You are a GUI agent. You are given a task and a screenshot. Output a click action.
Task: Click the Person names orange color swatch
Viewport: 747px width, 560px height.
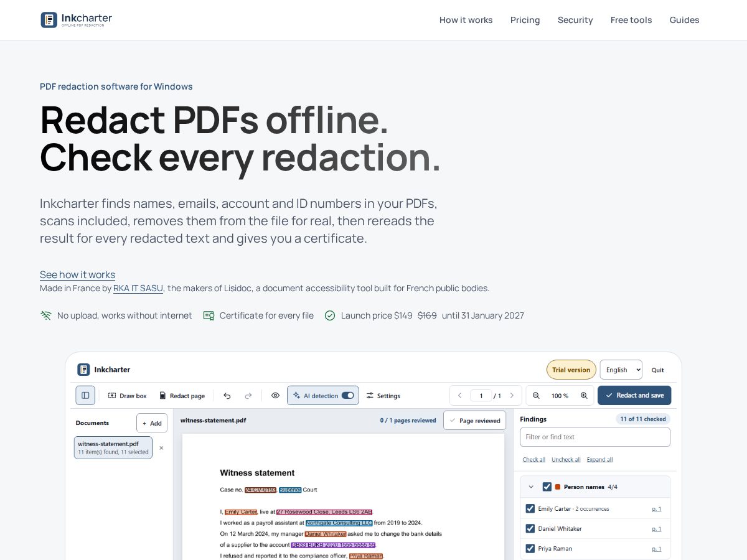coord(558,487)
